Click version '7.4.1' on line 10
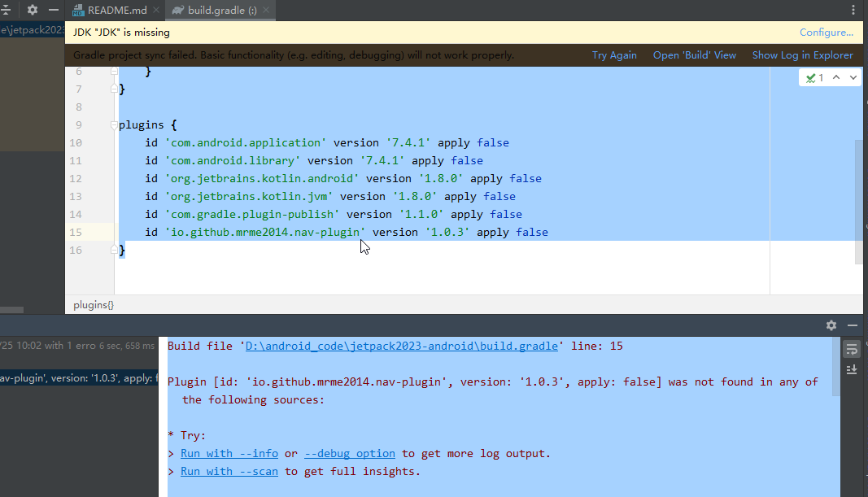The height and width of the screenshot is (497, 868). point(408,143)
